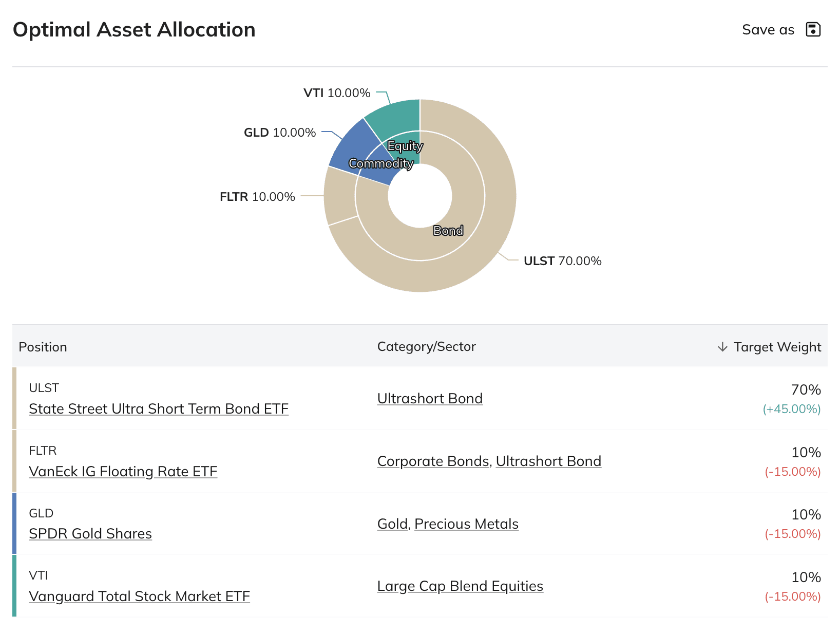
Task: Click the teal color bar beside VTI
Action: pos(14,586)
